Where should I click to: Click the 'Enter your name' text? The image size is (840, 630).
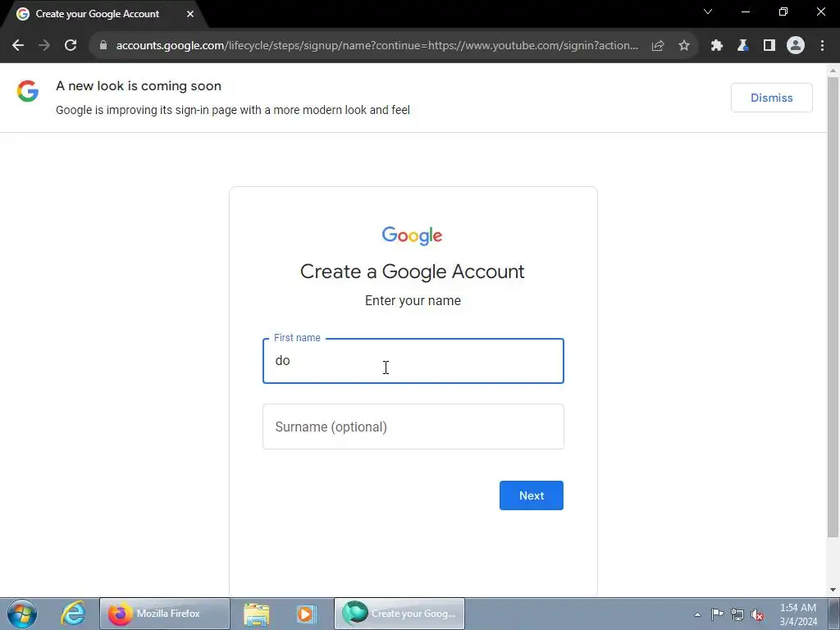coord(413,300)
